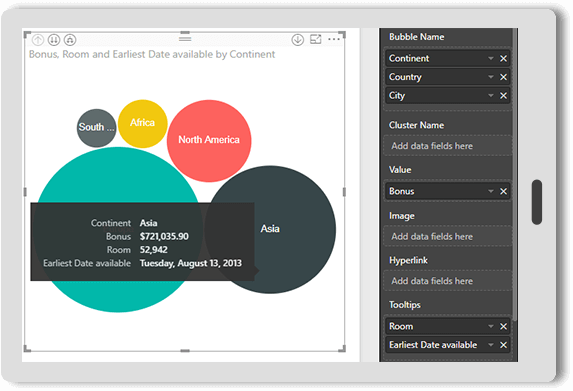The height and width of the screenshot is (391, 573).
Task: Remove the Bonus field from Value
Action: pos(504,191)
